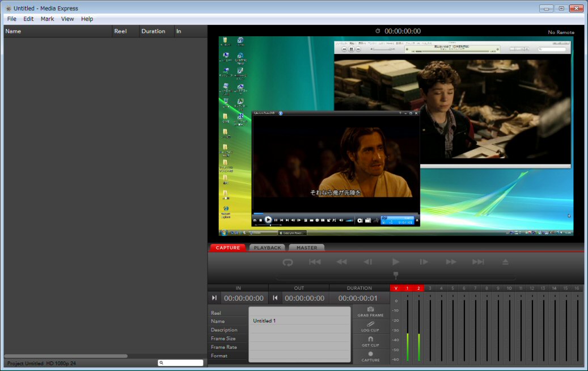Click the Get Clip button
588x371 pixels.
[370, 342]
